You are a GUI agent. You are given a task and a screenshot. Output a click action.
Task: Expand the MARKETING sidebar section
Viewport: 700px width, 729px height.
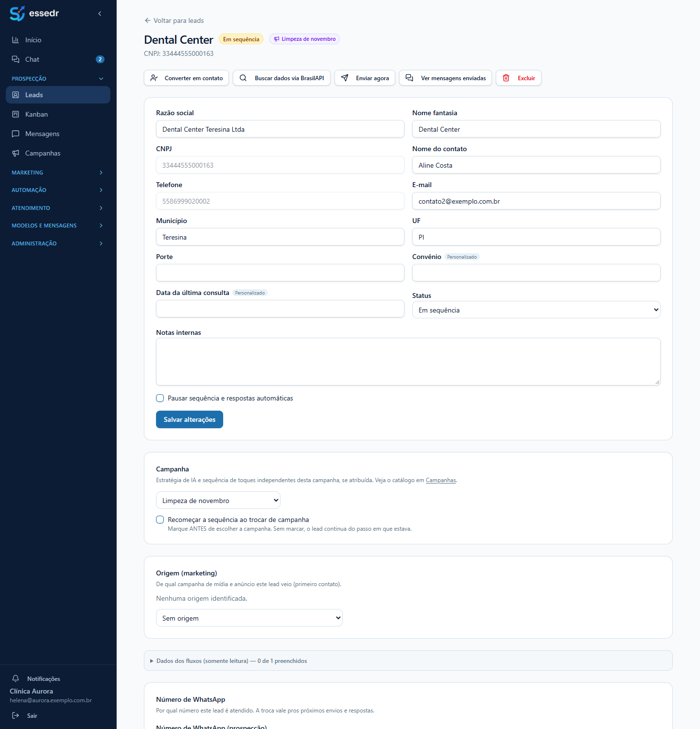point(58,173)
